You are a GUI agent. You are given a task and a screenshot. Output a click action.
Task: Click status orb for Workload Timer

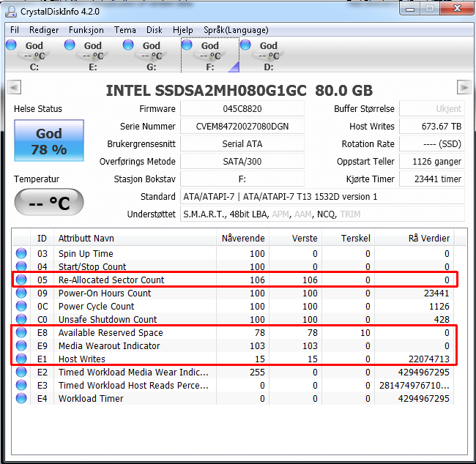coord(21,398)
